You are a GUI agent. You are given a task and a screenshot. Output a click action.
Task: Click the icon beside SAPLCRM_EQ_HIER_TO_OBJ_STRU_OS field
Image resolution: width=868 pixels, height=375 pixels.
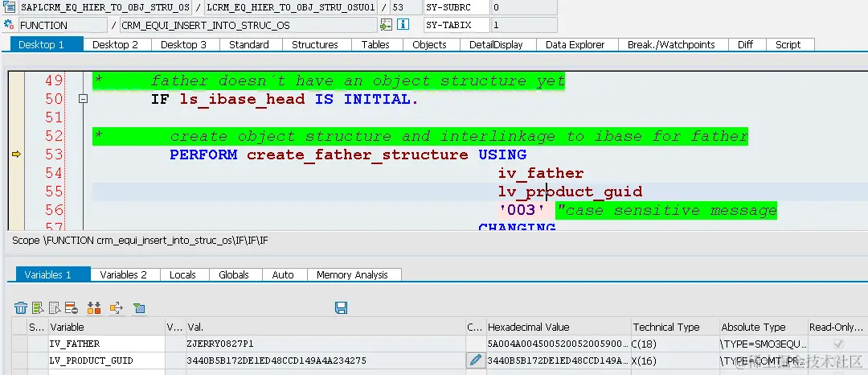point(9,8)
